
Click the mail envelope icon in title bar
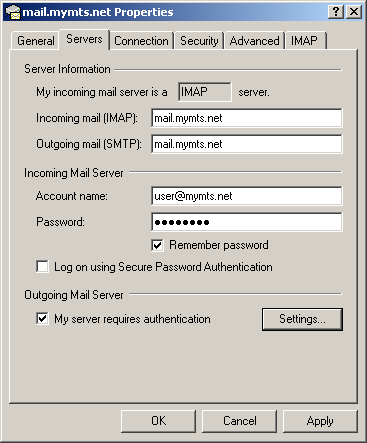(x=13, y=12)
